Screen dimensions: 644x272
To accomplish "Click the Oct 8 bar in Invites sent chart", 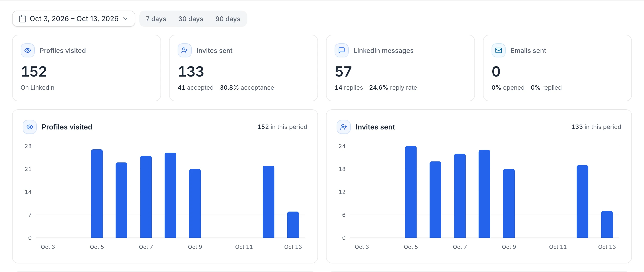I will pos(484,194).
